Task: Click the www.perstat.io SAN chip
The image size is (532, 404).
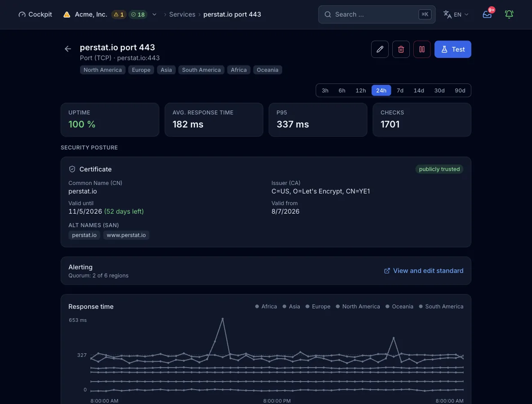Action: point(126,235)
